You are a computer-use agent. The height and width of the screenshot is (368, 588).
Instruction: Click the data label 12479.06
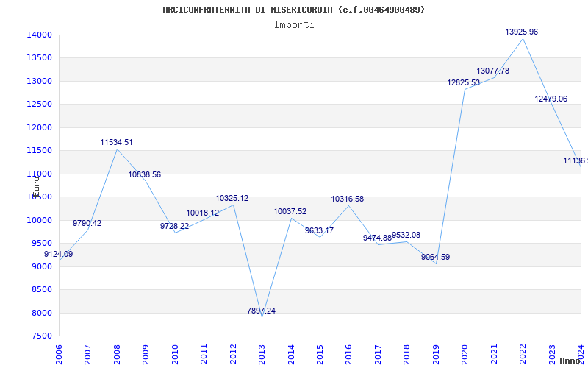(x=551, y=99)
